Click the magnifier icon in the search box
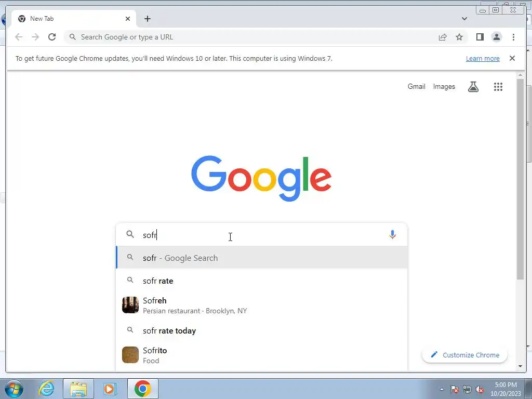 point(130,234)
